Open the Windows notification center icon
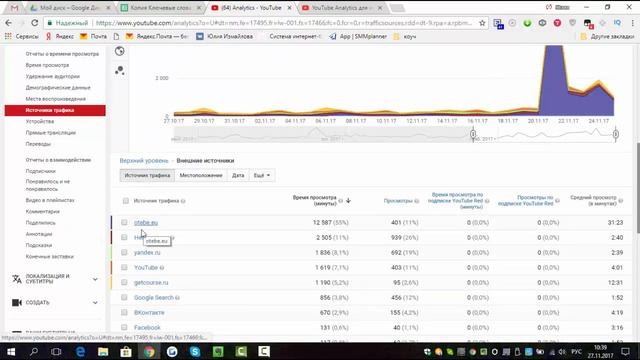 [625, 351]
